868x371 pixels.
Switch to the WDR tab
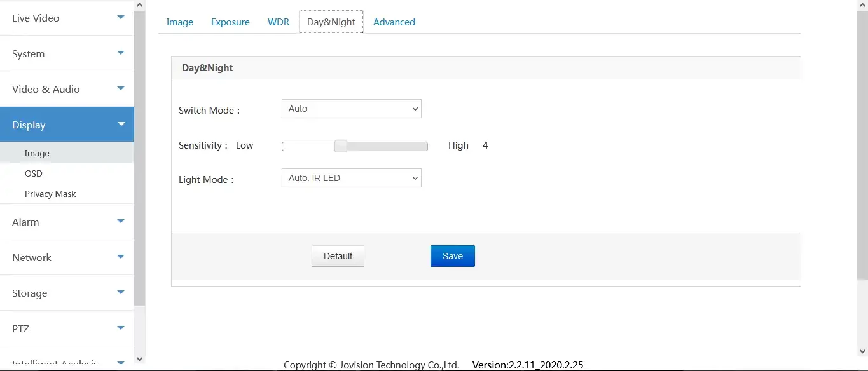(279, 22)
